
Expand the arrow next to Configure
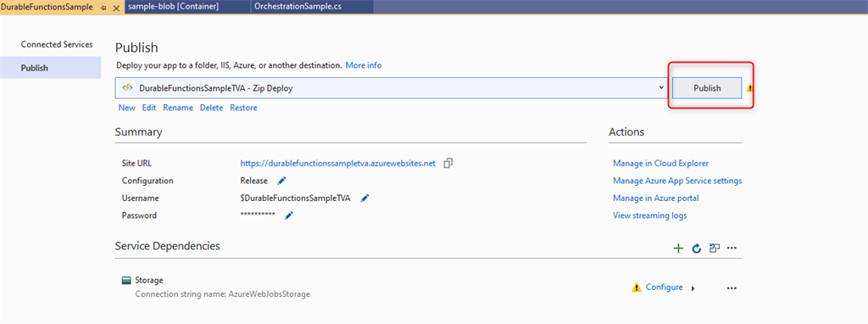click(693, 288)
